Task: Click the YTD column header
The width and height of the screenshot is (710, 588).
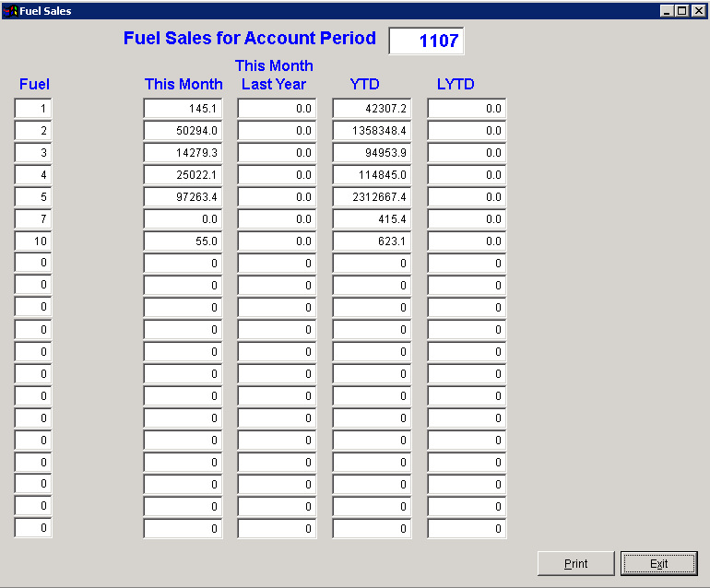Action: tap(364, 84)
